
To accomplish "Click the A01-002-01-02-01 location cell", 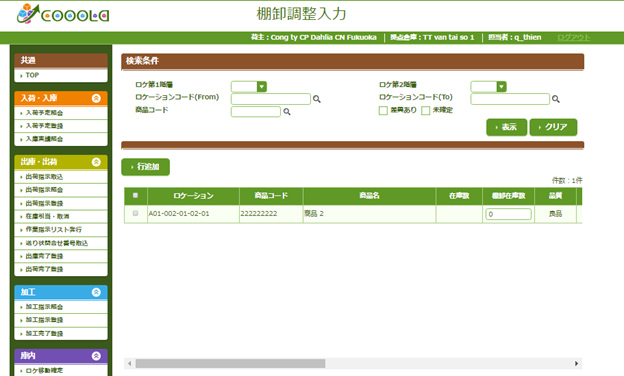I will coord(193,214).
